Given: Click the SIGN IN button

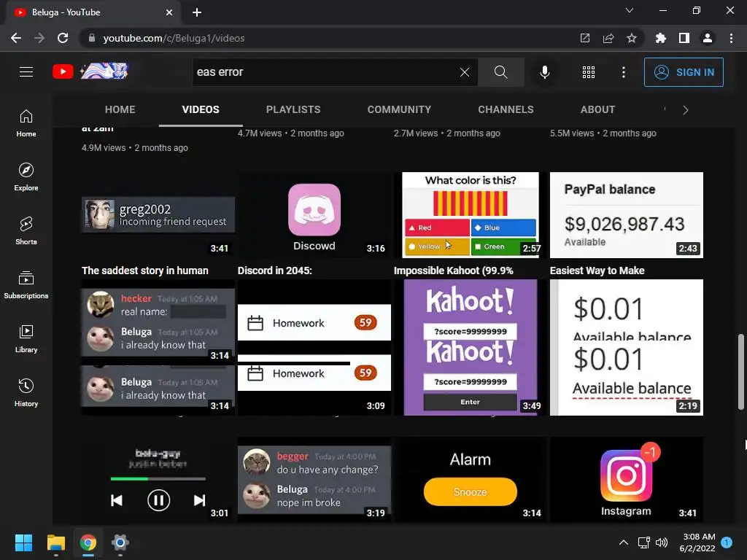Looking at the screenshot, I should coord(684,72).
